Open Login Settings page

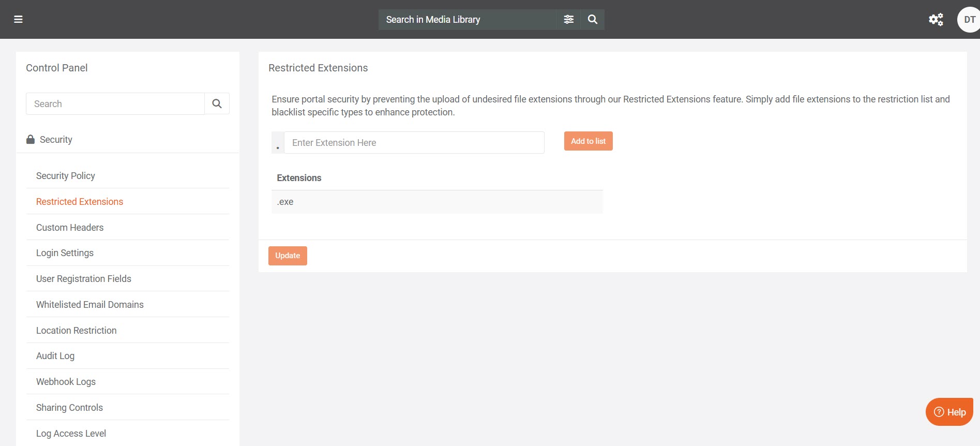point(65,253)
